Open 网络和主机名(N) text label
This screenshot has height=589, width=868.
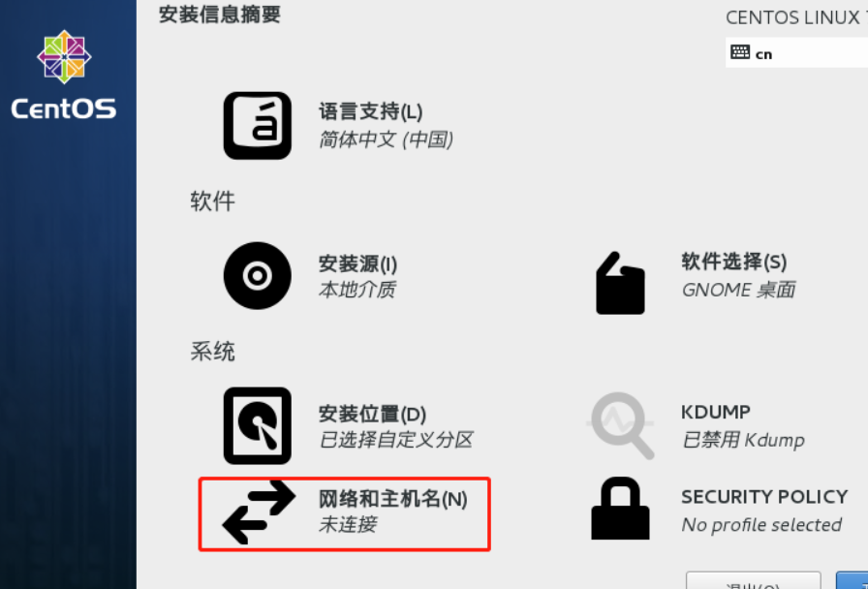tap(392, 499)
